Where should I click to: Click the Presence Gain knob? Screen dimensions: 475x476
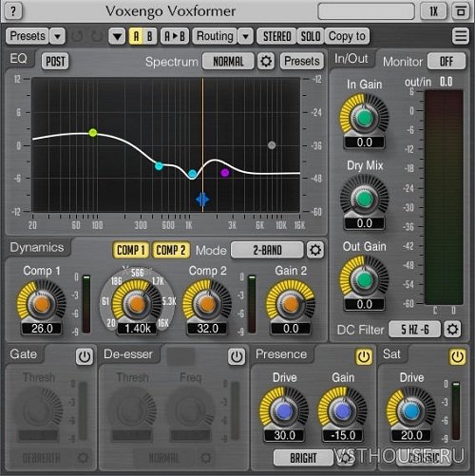coord(342,411)
